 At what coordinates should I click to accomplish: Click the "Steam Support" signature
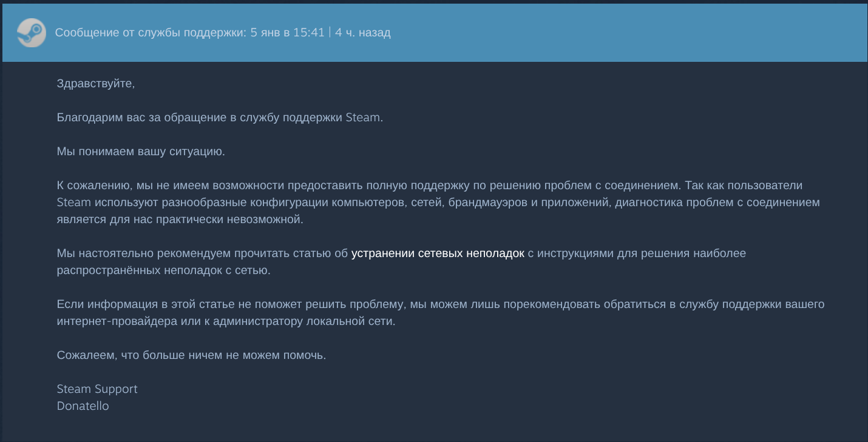click(97, 389)
